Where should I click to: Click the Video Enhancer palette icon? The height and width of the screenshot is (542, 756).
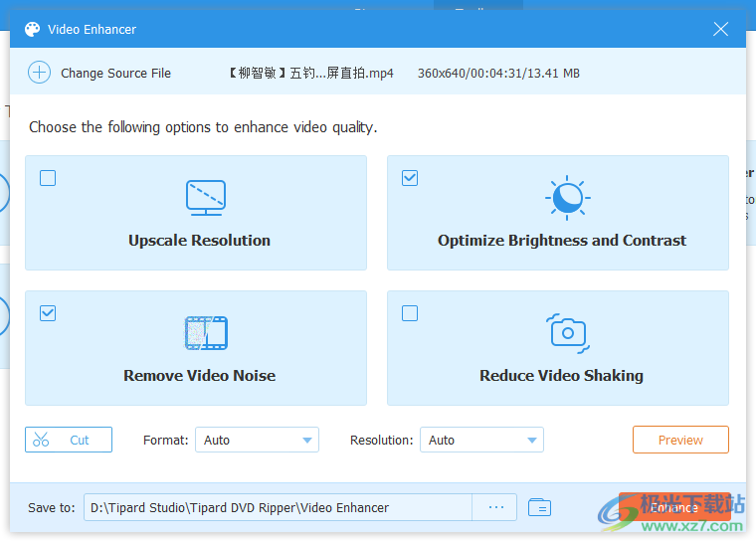[x=33, y=30]
